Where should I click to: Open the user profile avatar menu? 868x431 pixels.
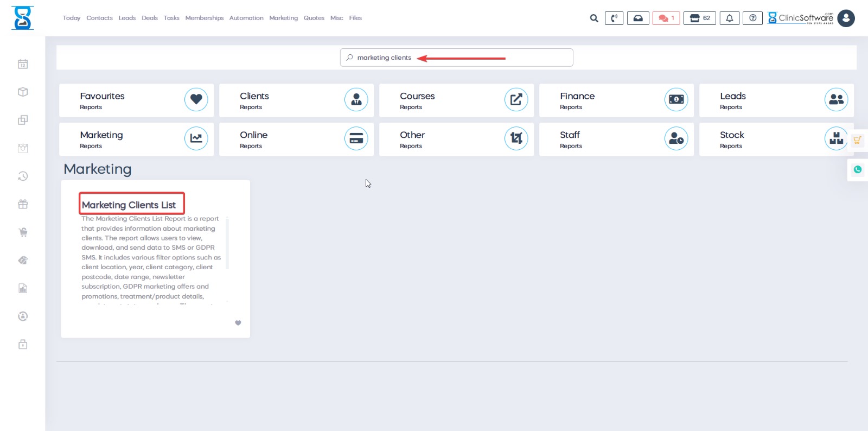[846, 18]
